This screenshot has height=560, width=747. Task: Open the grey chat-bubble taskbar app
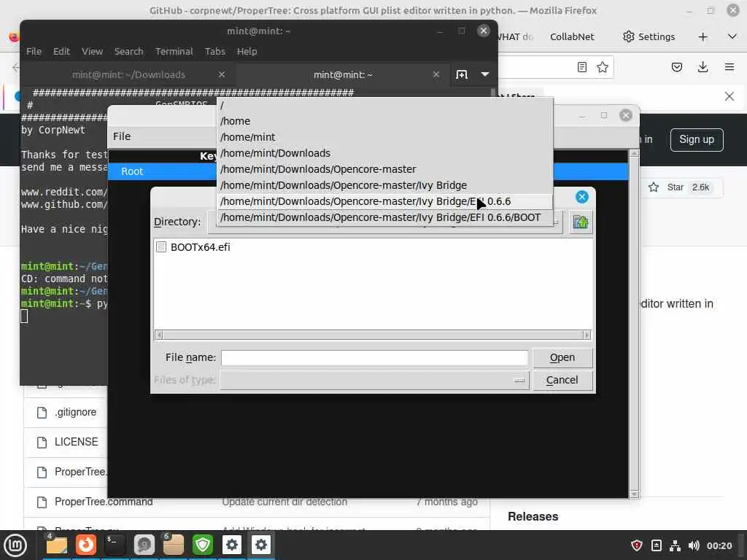click(144, 545)
